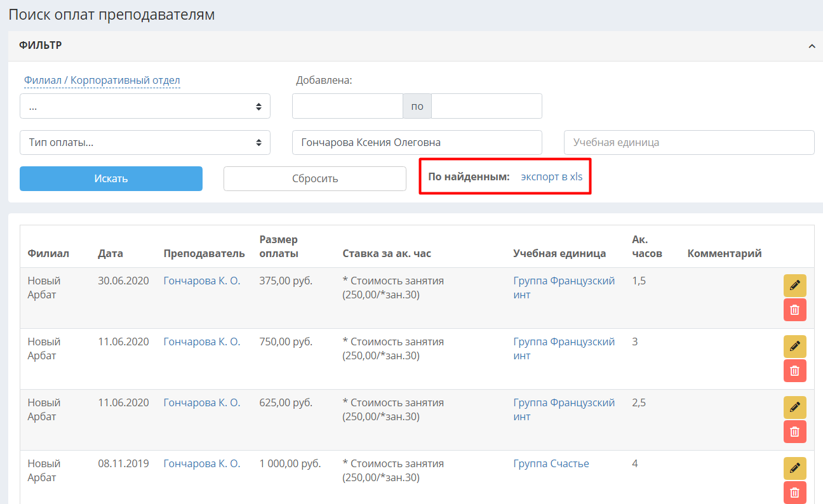The width and height of the screenshot is (823, 504).
Task: Delete the 08.11.2019 payment entry
Action: [794, 493]
